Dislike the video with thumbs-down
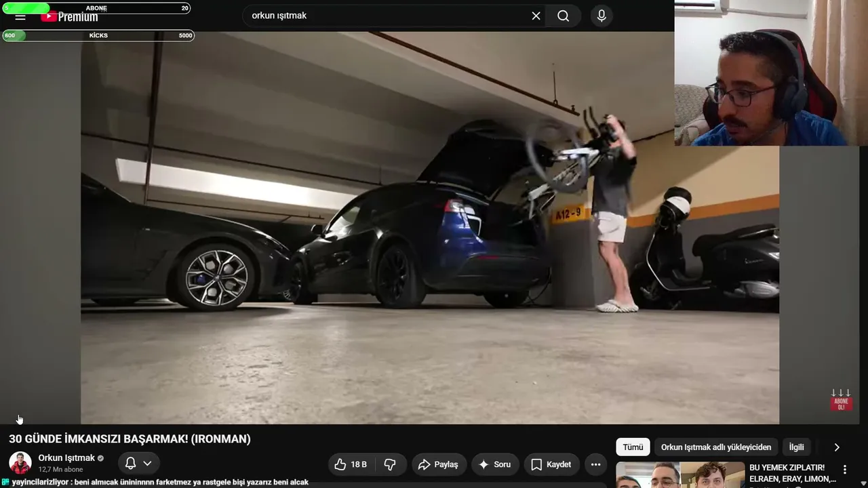The height and width of the screenshot is (488, 868). 391,464
